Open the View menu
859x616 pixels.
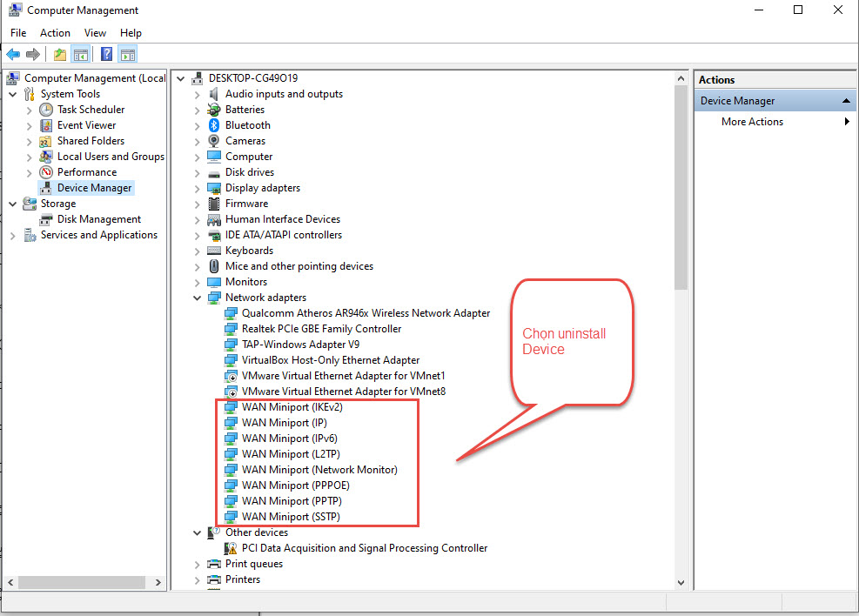click(95, 33)
